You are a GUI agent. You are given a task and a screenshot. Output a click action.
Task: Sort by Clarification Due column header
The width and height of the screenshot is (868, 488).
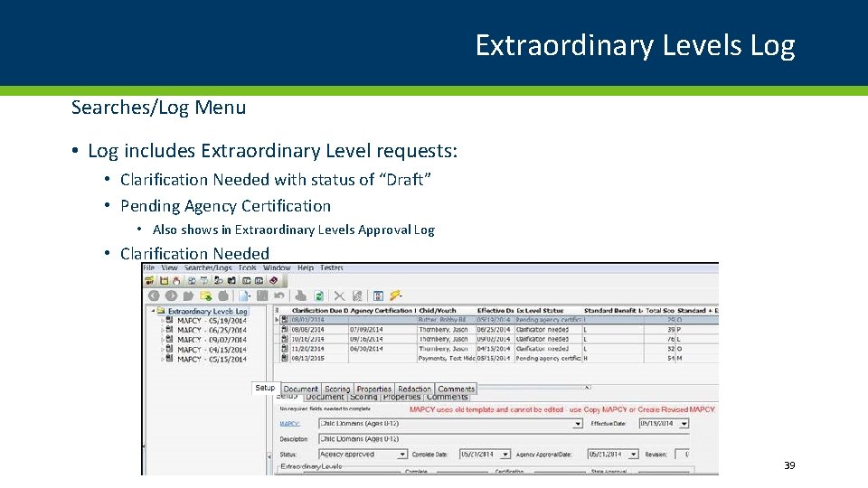coord(319,311)
